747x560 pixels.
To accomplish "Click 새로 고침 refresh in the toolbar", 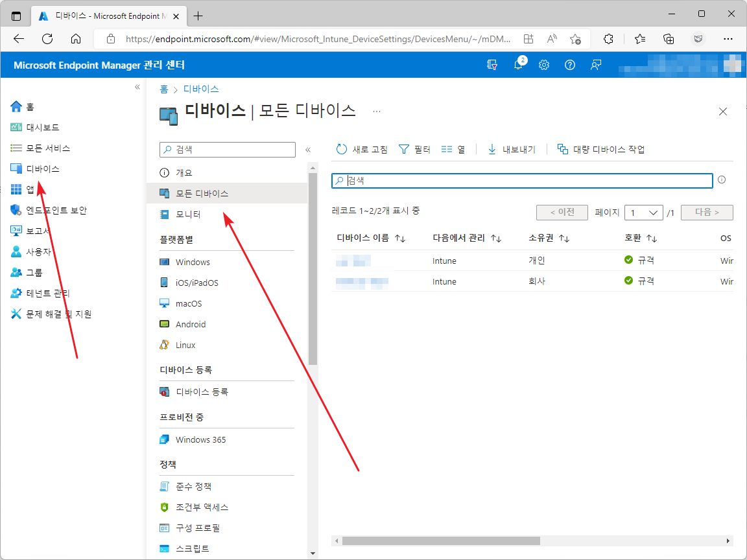I will tap(362, 150).
